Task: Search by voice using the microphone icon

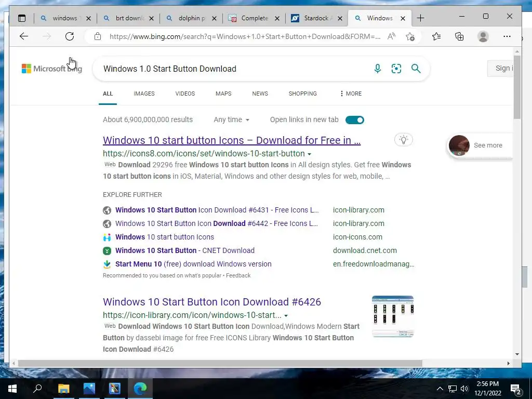Action: (377, 69)
